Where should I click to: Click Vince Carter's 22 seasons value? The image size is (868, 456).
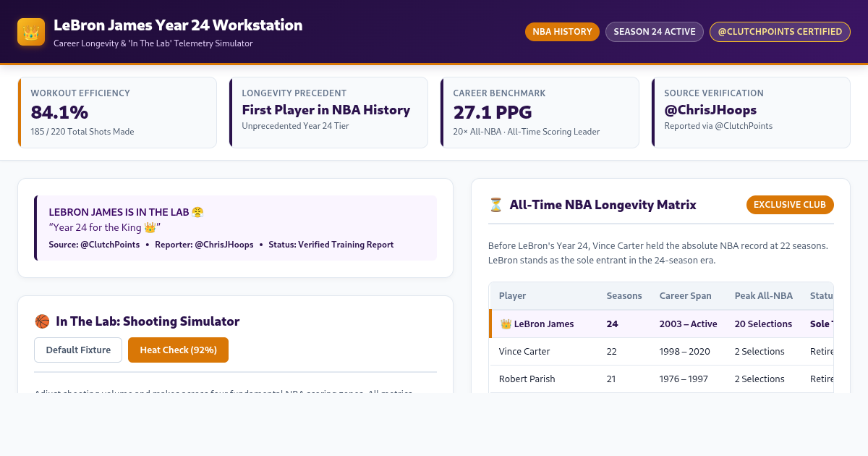pyautogui.click(x=612, y=351)
